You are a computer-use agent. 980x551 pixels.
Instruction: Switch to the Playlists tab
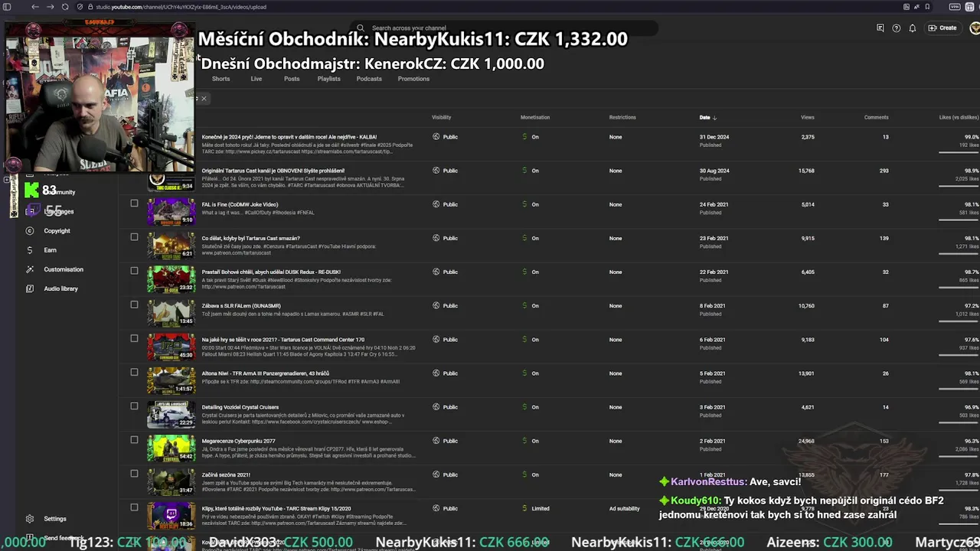(329, 79)
